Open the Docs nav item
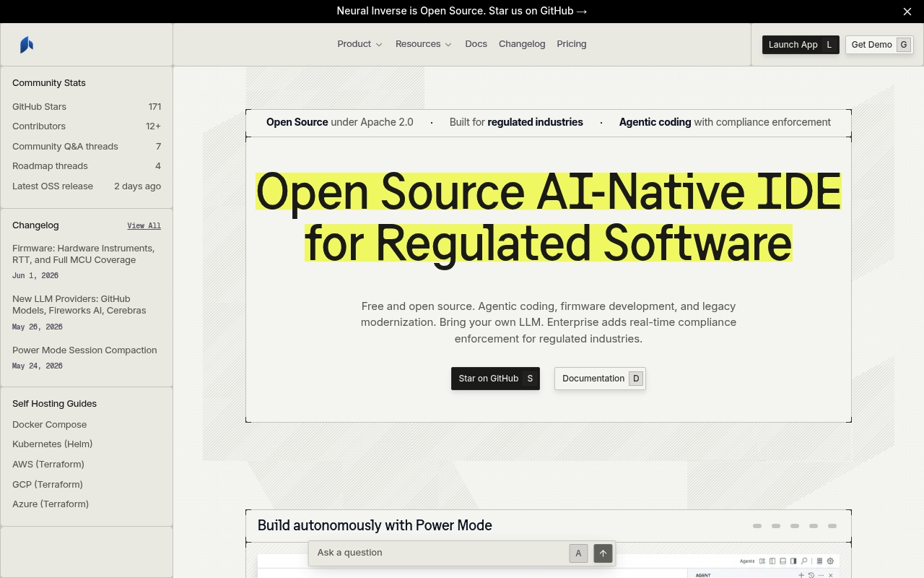This screenshot has width=924, height=578. (476, 44)
